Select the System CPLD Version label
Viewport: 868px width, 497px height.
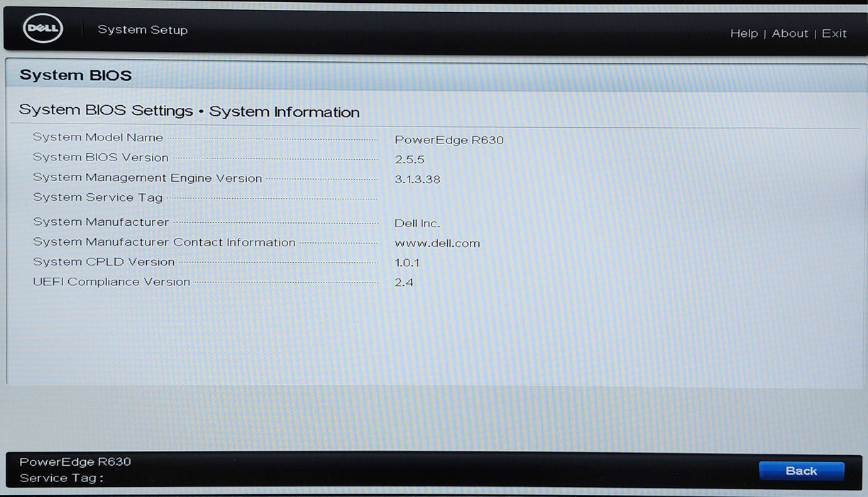(x=104, y=262)
